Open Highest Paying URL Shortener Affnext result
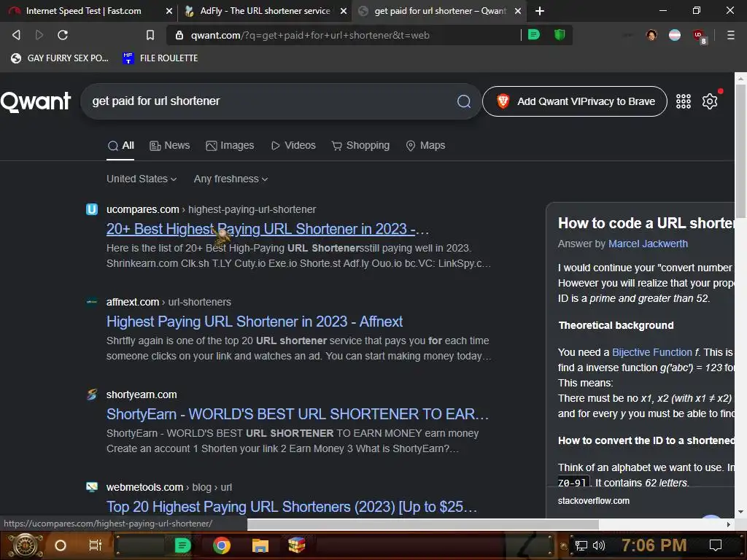Image resolution: width=747 pixels, height=560 pixels. [x=255, y=322]
